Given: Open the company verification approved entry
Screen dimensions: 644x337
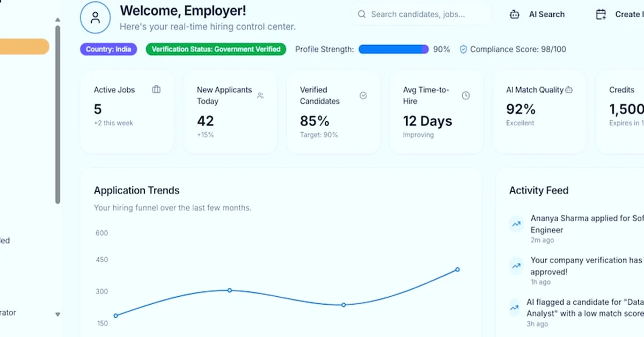Looking at the screenshot, I should coord(576,270).
